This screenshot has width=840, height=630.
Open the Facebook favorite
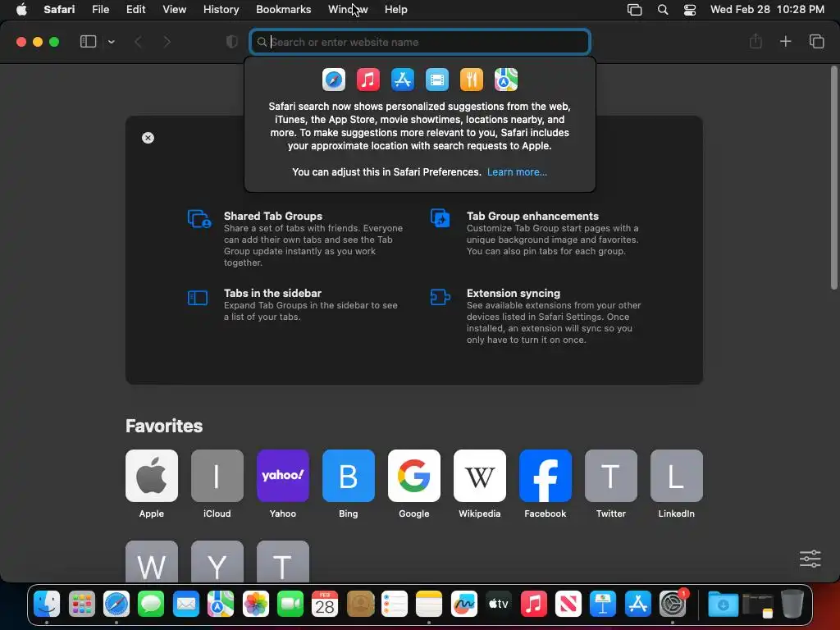pos(546,476)
